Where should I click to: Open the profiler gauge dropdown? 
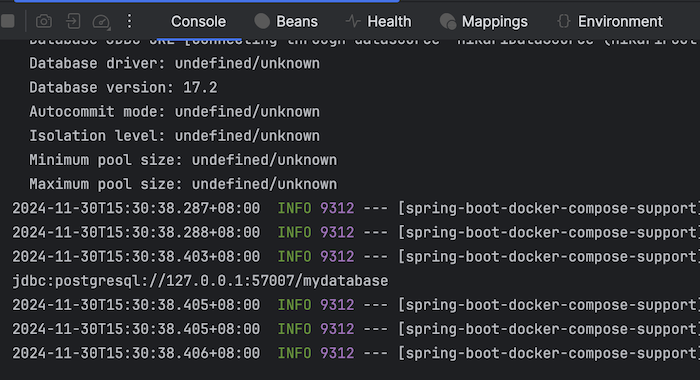click(x=101, y=21)
